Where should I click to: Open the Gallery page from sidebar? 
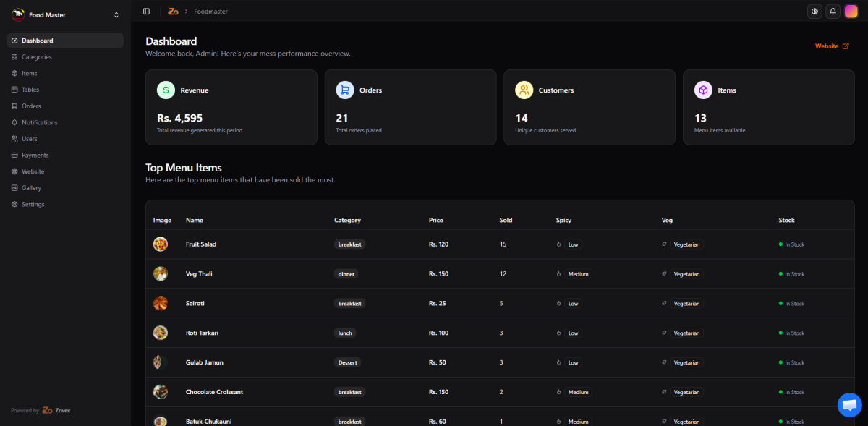31,188
